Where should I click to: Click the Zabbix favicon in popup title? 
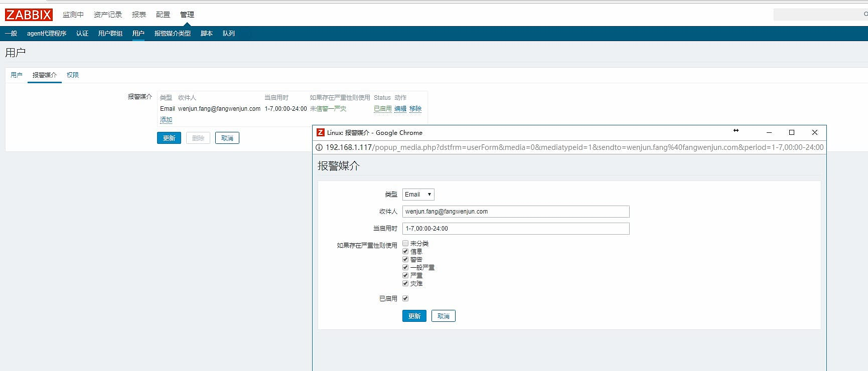tap(321, 132)
